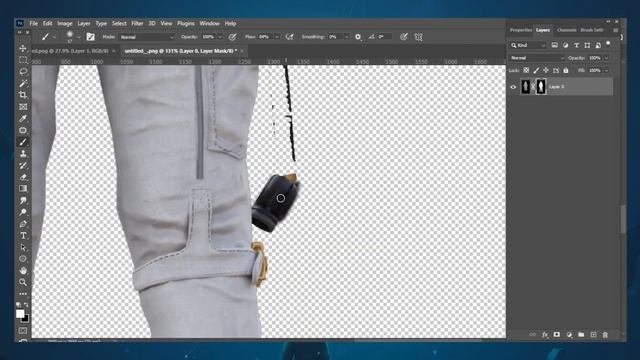Click the foreground color swatch

click(x=20, y=314)
